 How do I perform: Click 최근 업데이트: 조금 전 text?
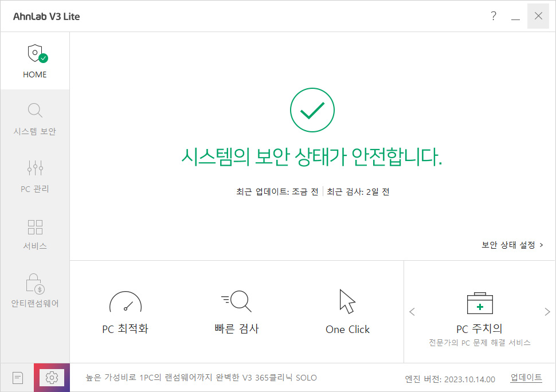(277, 192)
